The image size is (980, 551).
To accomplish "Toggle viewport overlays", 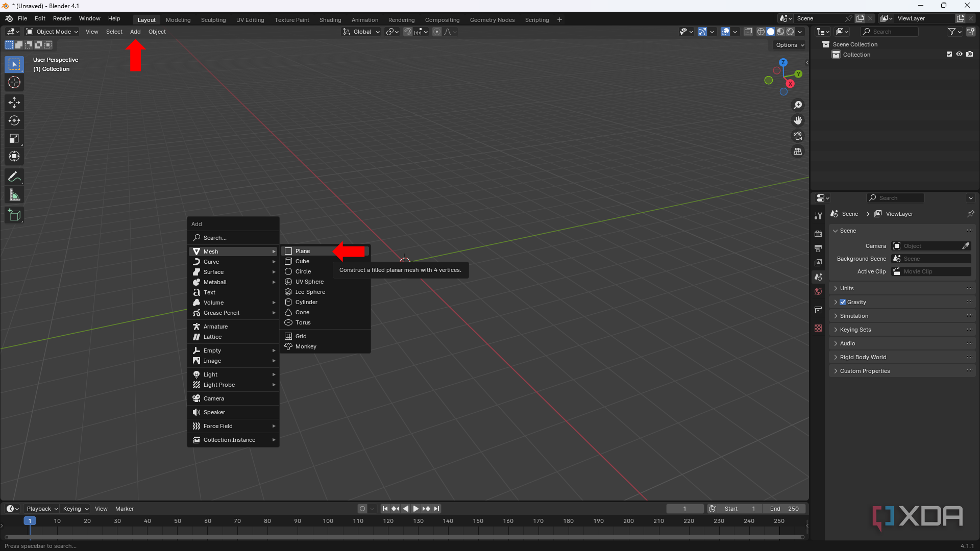I will click(725, 31).
